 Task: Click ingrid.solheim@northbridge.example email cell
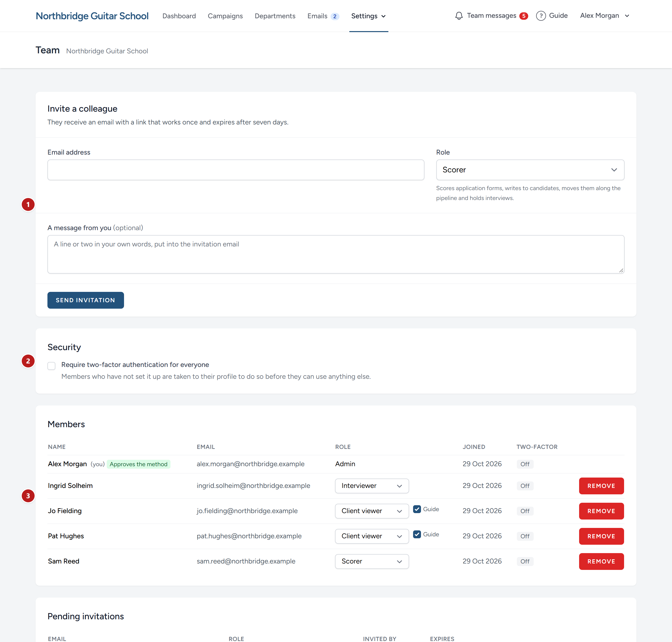253,486
